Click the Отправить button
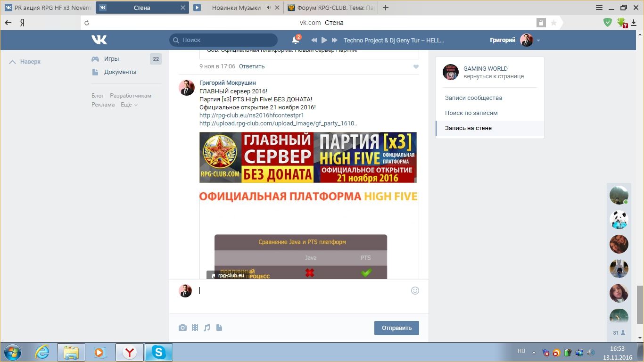The height and width of the screenshot is (362, 644). 396,328
